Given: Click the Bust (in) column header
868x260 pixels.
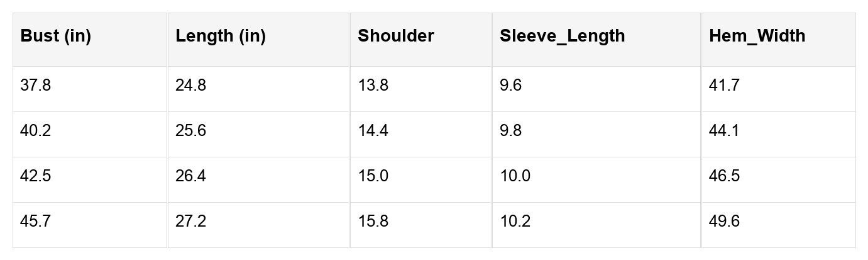Looking at the screenshot, I should tap(56, 36).
